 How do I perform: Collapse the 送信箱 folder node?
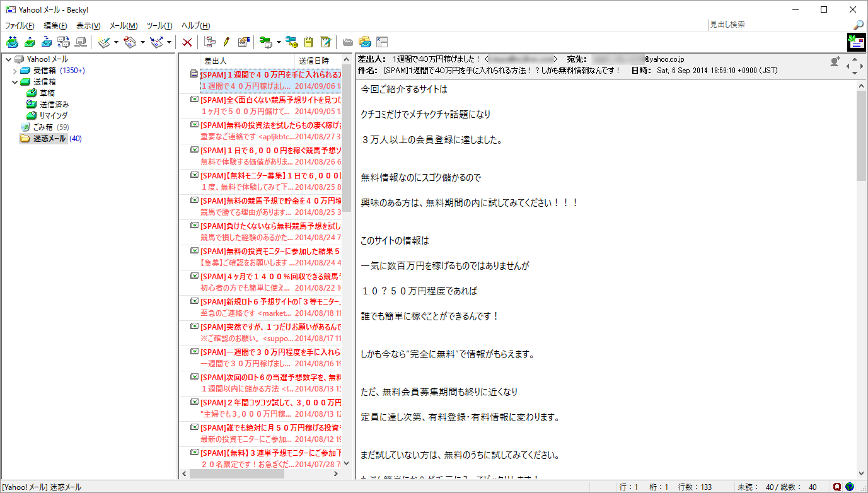[x=14, y=82]
